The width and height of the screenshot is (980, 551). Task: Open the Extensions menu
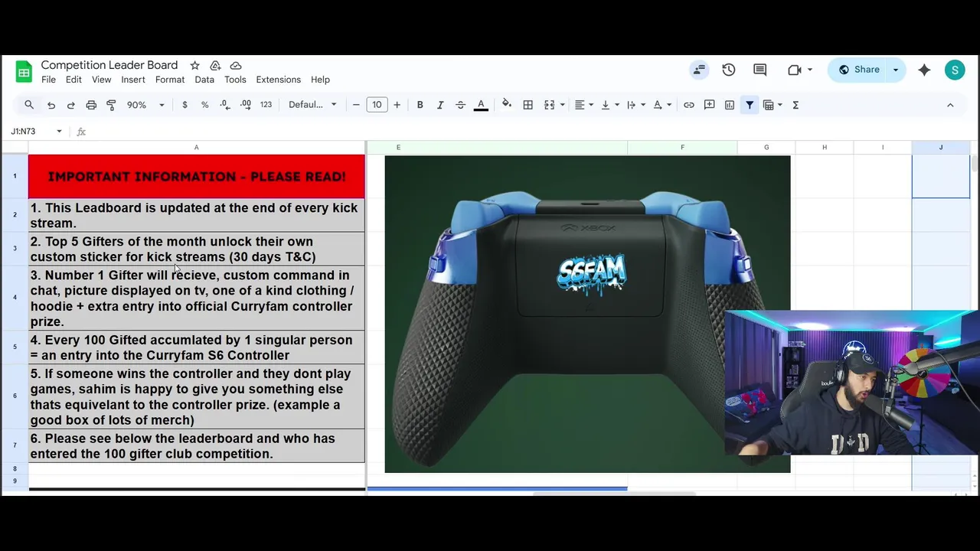tap(278, 80)
